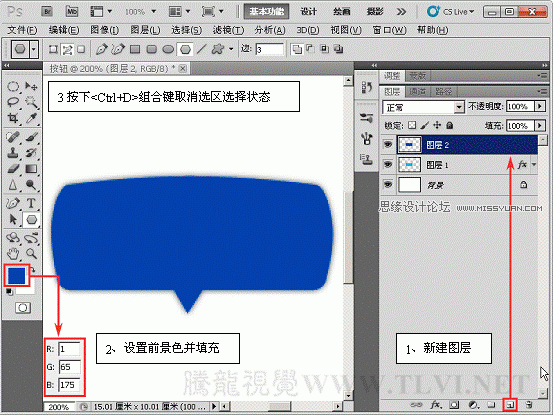Open the fill 填充 slider arrow
Viewport: 553px width, 415px height.
coord(540,126)
